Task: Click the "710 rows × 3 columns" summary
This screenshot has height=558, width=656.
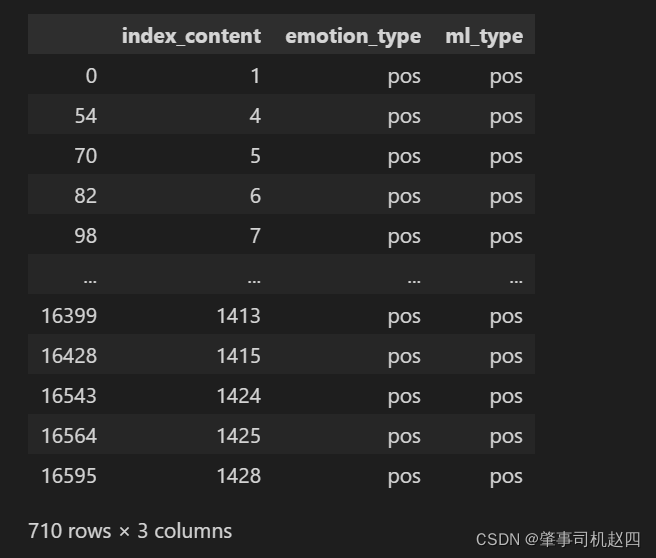Action: tap(130, 531)
